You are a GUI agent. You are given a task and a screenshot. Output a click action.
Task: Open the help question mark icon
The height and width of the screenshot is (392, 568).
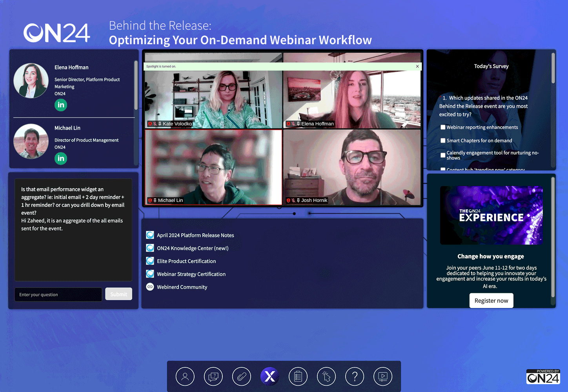(x=355, y=377)
